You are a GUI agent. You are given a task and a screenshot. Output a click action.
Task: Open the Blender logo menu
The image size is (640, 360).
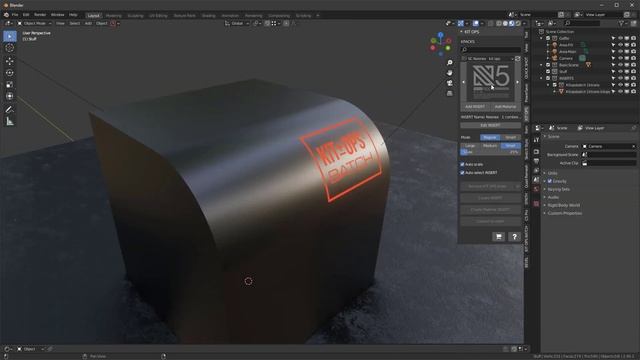6,15
